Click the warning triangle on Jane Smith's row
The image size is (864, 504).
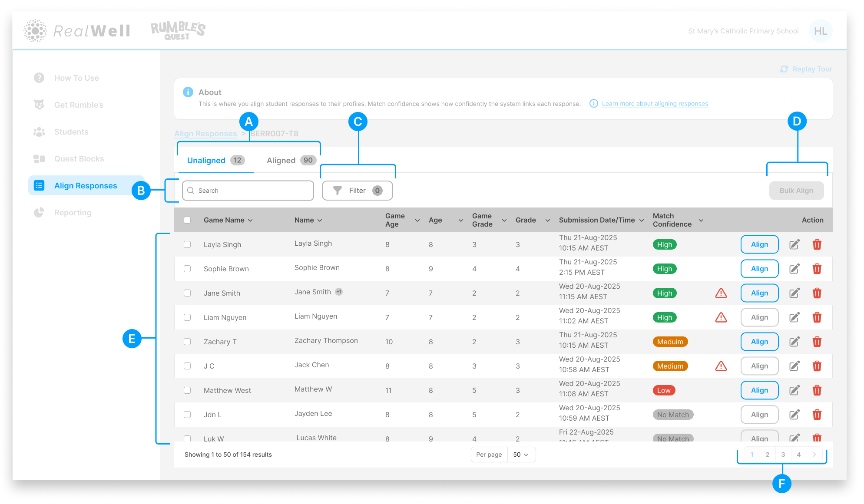tap(721, 293)
